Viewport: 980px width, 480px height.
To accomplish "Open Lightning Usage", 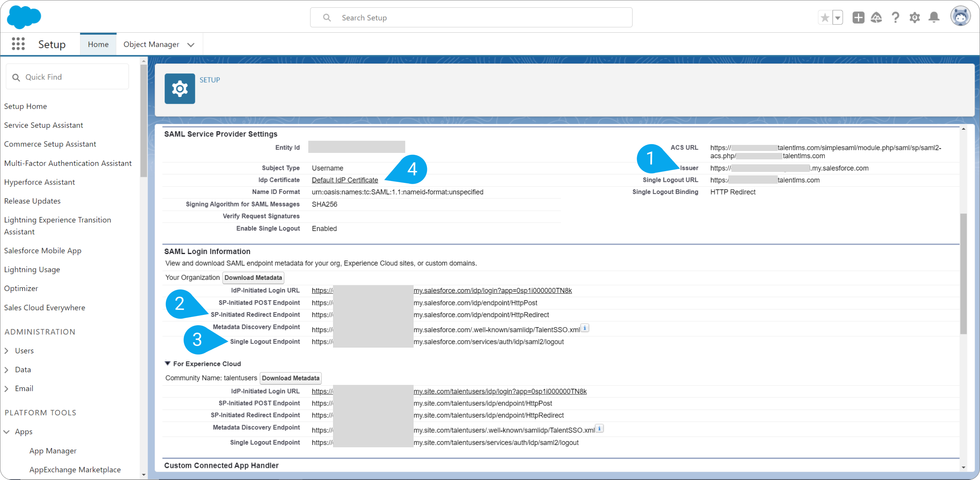I will click(32, 270).
